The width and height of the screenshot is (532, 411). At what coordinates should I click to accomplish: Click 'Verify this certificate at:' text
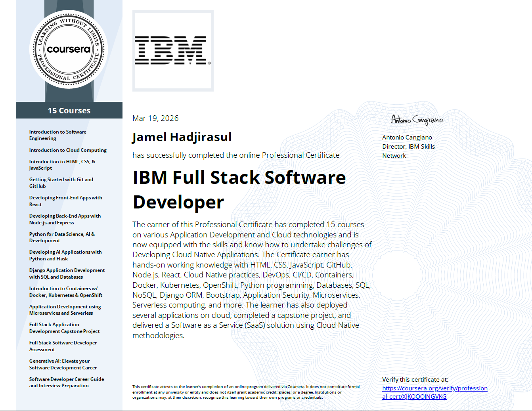[x=415, y=379]
